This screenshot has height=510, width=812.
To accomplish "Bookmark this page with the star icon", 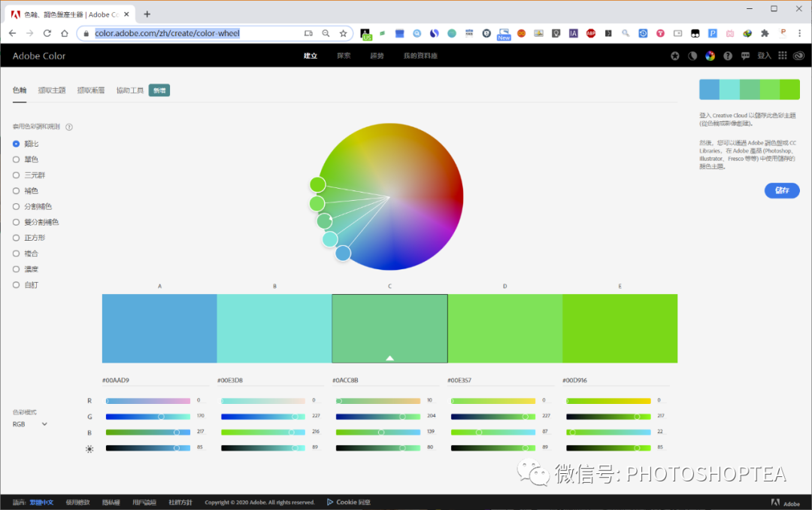I will [343, 33].
